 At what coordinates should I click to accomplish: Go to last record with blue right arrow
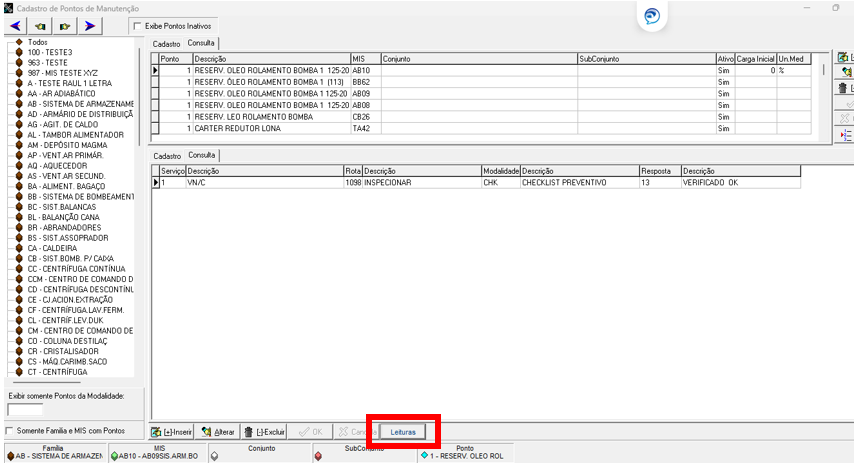(90, 26)
